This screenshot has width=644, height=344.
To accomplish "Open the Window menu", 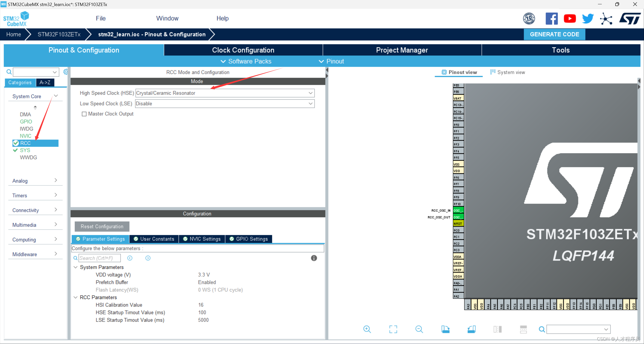I will click(167, 18).
